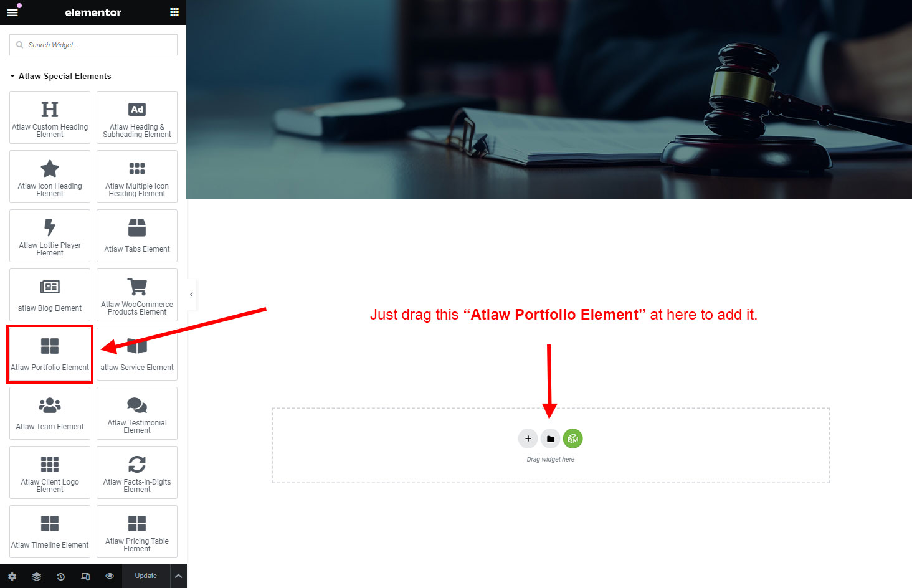Image resolution: width=912 pixels, height=588 pixels.
Task: Open revision history icon
Action: point(61,576)
